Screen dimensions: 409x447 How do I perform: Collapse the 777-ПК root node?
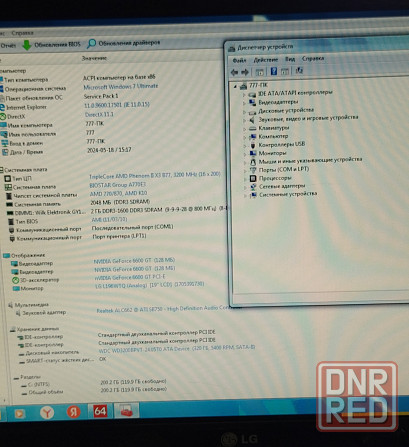235,87
